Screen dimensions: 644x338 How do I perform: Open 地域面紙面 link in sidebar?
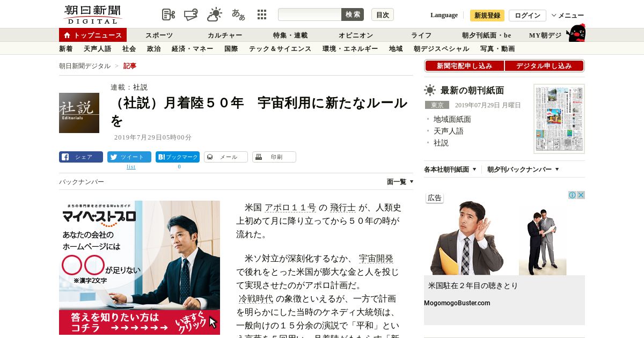click(452, 119)
